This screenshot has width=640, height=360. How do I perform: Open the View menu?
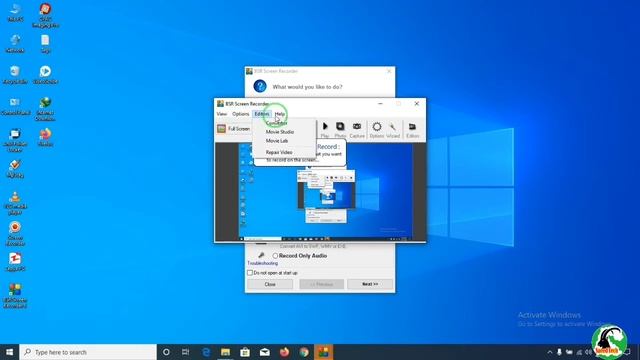click(x=222, y=114)
